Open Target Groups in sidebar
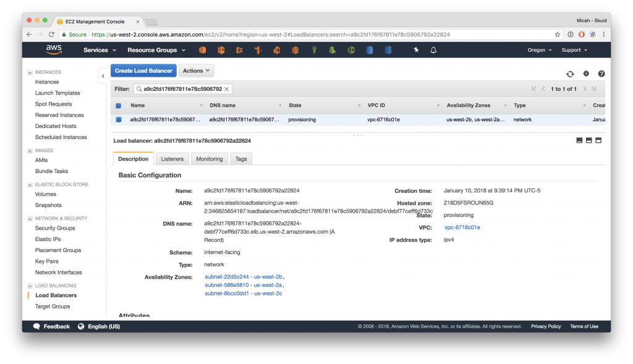The width and height of the screenshot is (633, 364). pyautogui.click(x=53, y=307)
